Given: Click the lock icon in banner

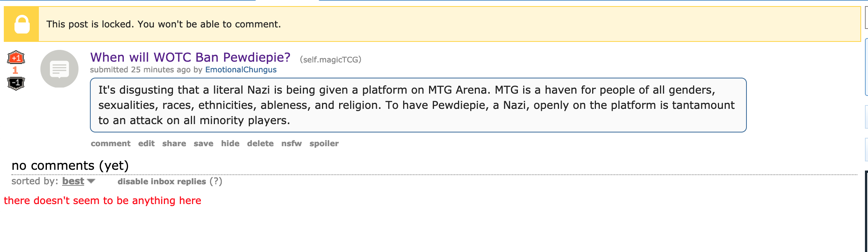Looking at the screenshot, I should pos(22,24).
